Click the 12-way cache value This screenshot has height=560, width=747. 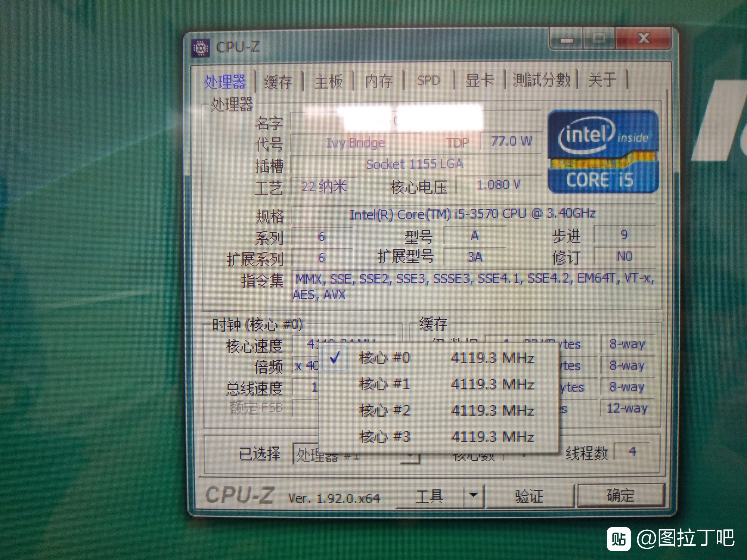click(627, 408)
